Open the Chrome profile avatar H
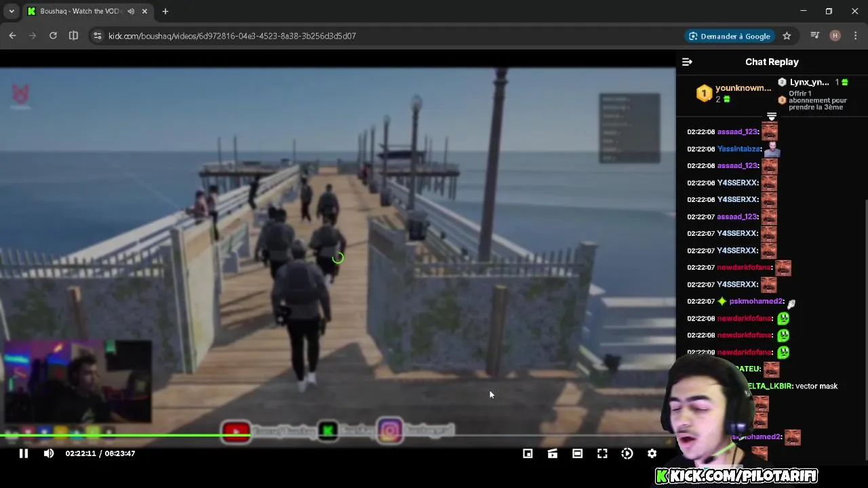The height and width of the screenshot is (488, 868). click(x=835, y=36)
